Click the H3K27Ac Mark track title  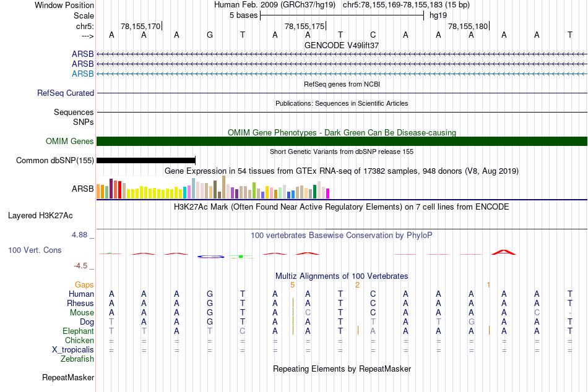pyautogui.click(x=342, y=207)
